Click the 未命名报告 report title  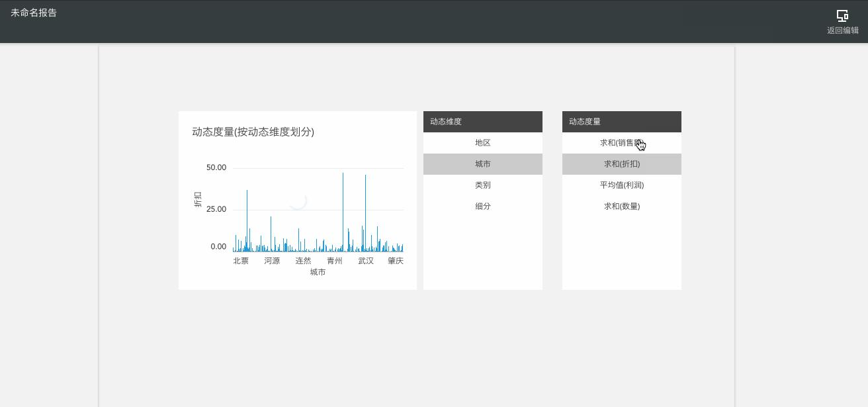34,13
